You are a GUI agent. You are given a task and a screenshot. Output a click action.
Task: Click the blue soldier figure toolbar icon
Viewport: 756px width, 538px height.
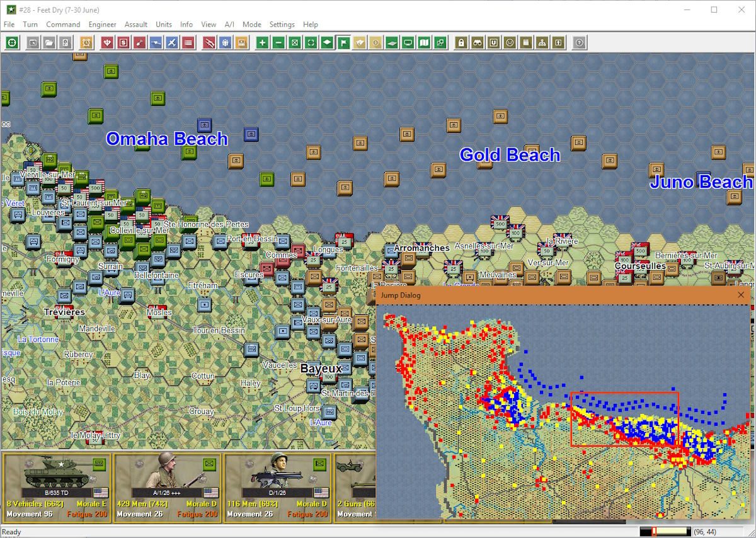click(225, 43)
